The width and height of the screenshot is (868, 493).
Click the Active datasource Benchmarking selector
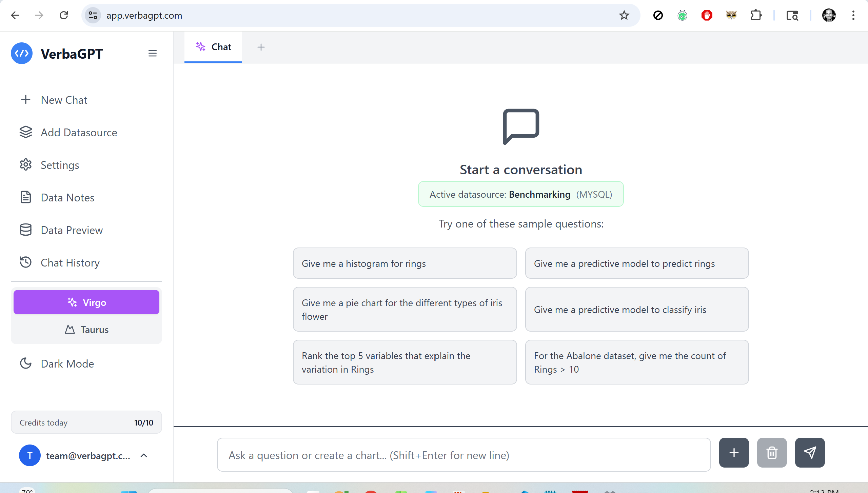(520, 194)
